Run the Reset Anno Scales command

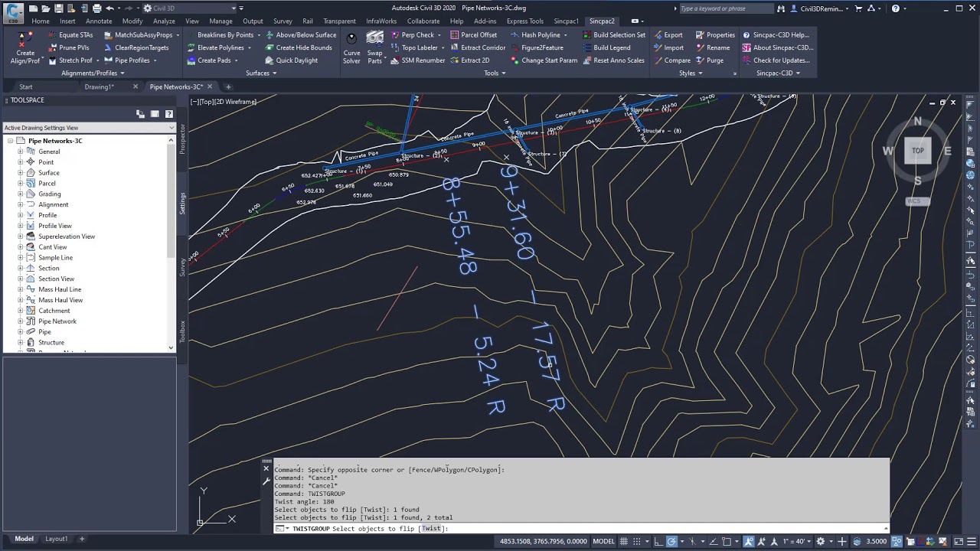[x=612, y=60]
